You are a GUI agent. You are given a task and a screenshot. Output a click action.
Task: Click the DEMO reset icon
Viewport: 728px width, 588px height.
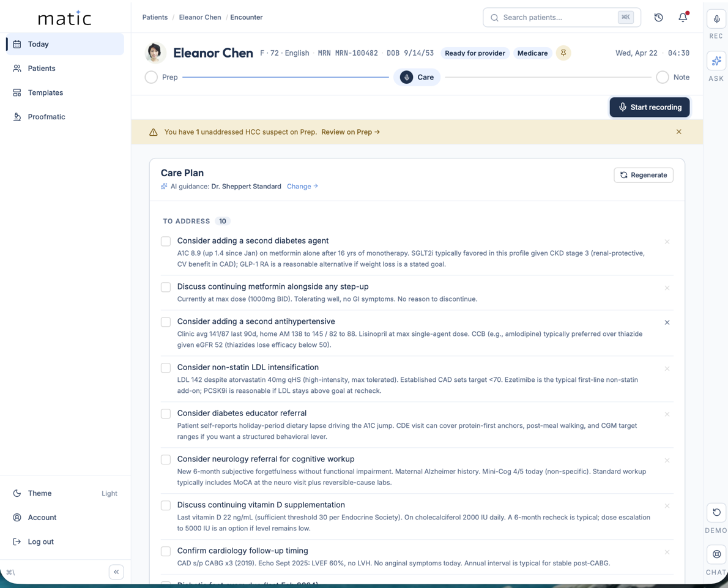point(716,512)
